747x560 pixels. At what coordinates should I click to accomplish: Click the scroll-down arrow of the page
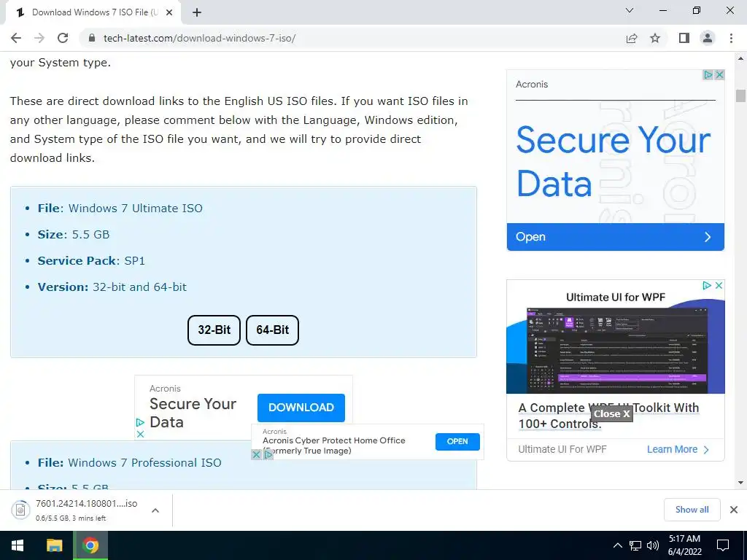(x=740, y=483)
